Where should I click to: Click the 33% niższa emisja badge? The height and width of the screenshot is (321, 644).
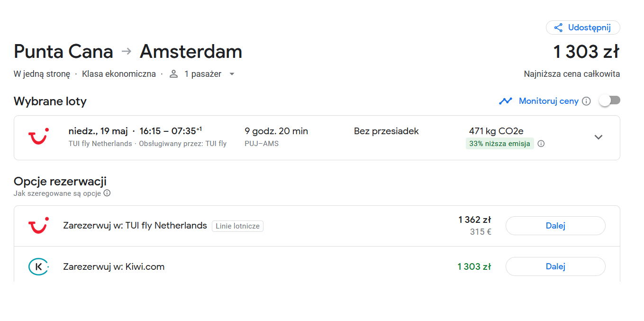pyautogui.click(x=500, y=144)
